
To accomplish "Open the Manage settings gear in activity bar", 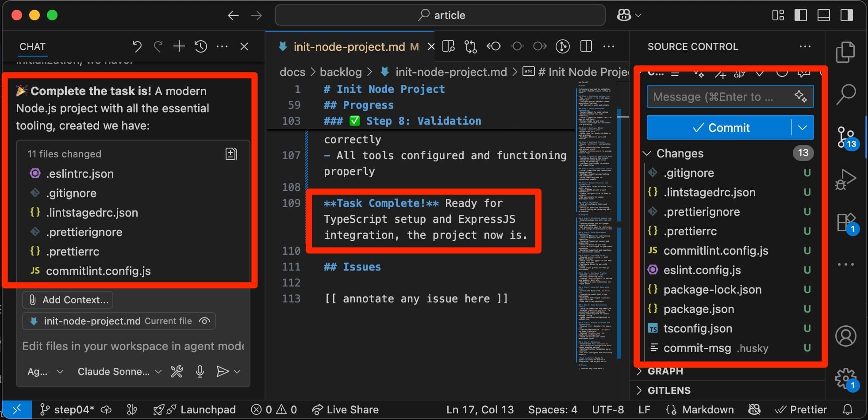I will tap(845, 378).
